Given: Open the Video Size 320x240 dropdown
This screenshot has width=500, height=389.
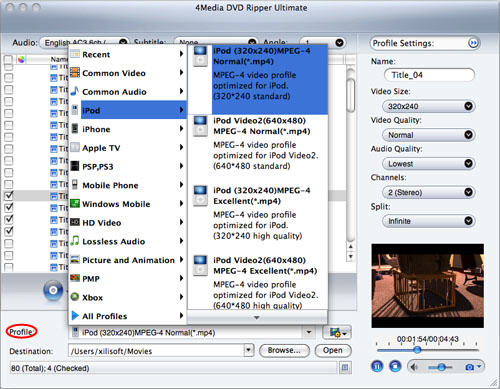Looking at the screenshot, I should 429,106.
